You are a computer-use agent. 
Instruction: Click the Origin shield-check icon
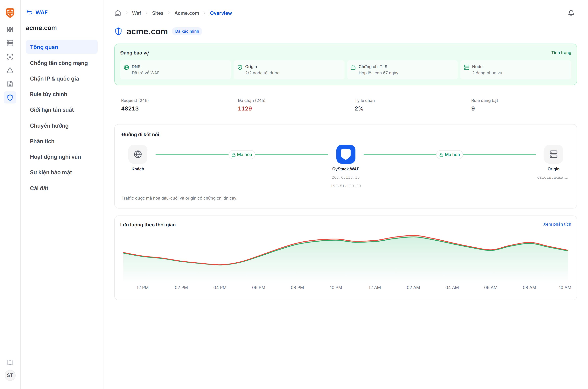(x=240, y=67)
